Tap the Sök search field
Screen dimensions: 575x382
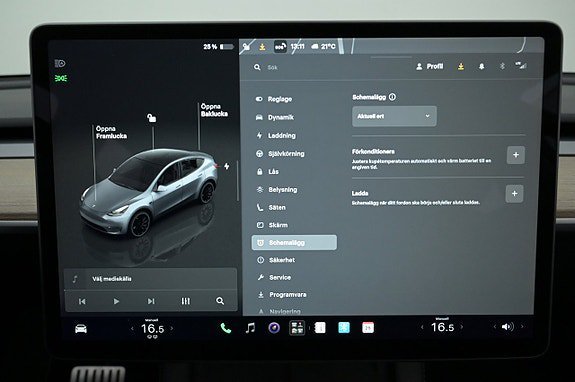(x=272, y=67)
